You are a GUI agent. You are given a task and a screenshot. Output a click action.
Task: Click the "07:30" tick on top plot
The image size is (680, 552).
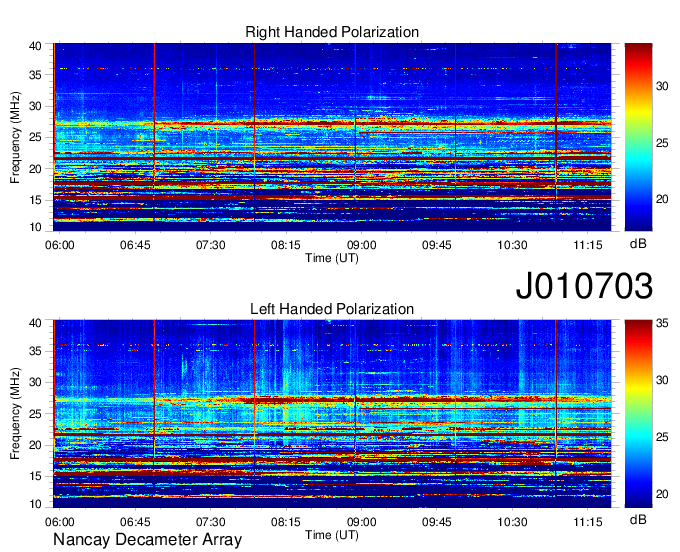210,245
